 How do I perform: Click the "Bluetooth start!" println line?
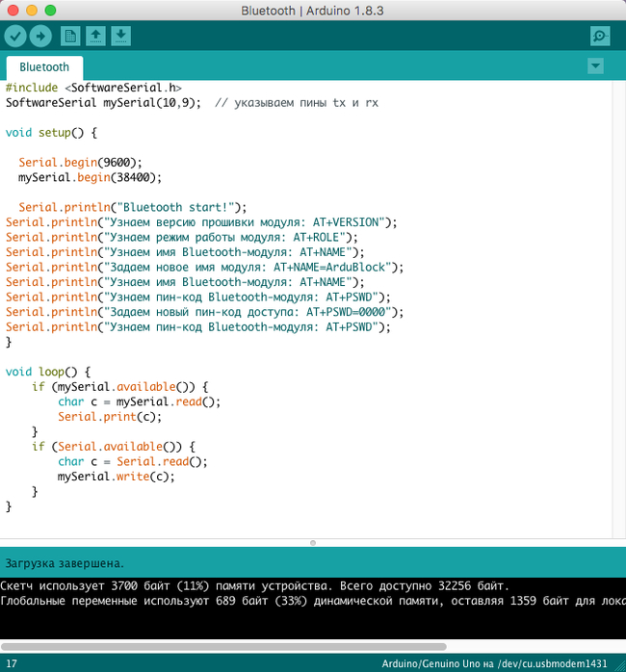(x=132, y=207)
